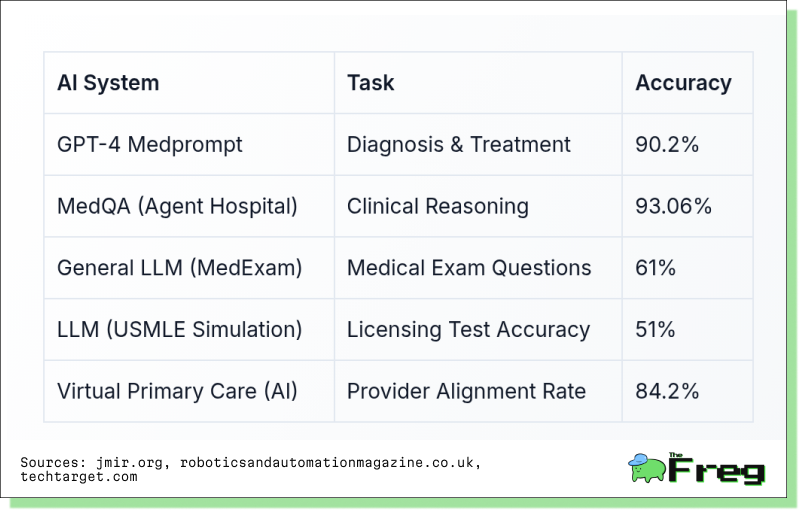
Task: Click the Task column header
Action: point(371,83)
